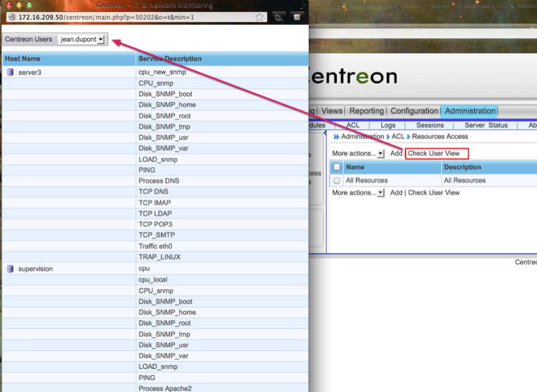Click the site globe icon in address bar
Image resolution: width=537 pixels, height=392 pixels.
11,17
